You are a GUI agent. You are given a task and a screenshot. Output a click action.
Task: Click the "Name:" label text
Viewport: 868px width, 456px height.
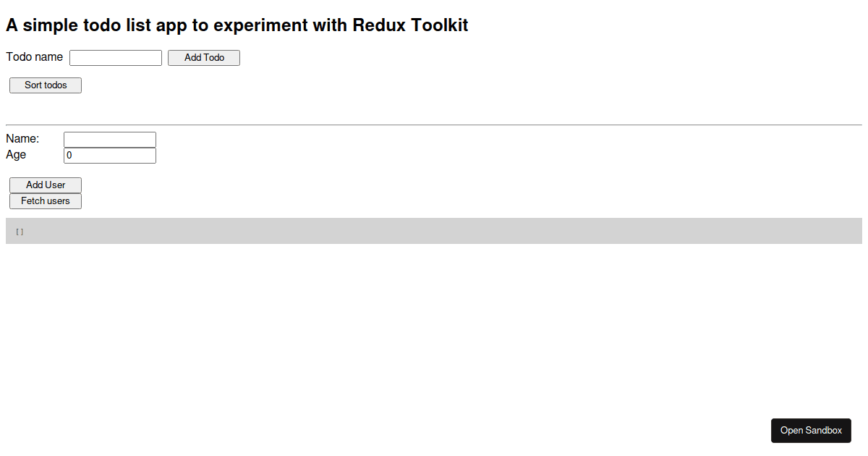click(22, 139)
